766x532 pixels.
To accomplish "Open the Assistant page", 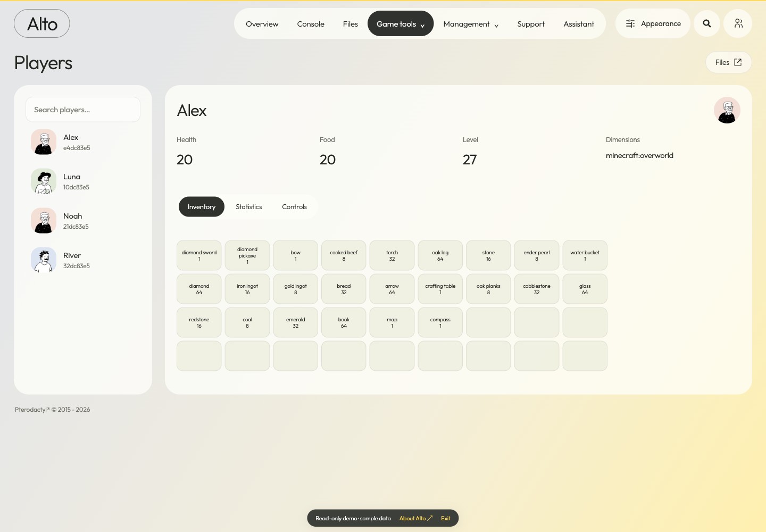I will 579,24.
